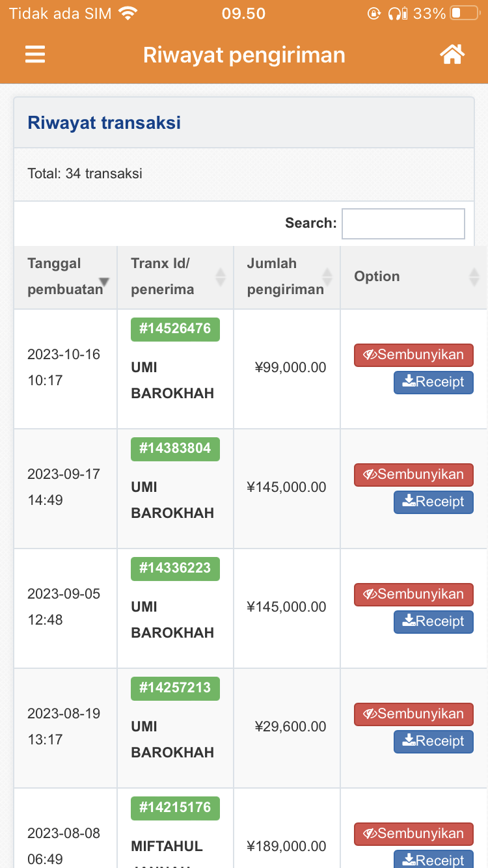Image resolution: width=488 pixels, height=868 pixels.
Task: Focus the Search input field
Action: [403, 224]
